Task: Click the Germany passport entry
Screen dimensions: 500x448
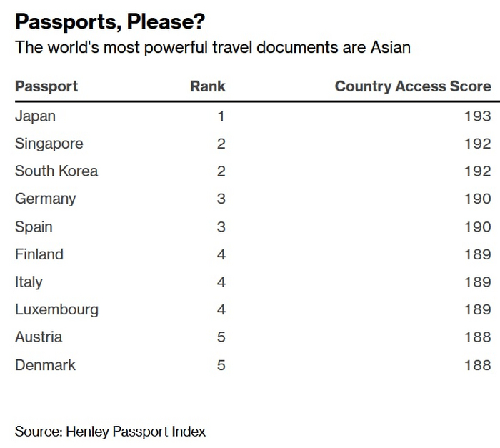Action: (x=45, y=199)
